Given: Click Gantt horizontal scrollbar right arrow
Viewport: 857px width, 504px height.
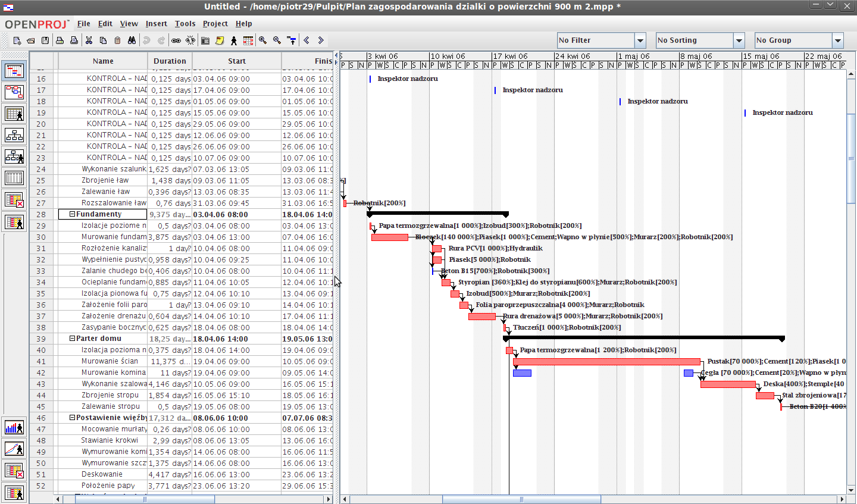Looking at the screenshot, I should click(x=842, y=500).
